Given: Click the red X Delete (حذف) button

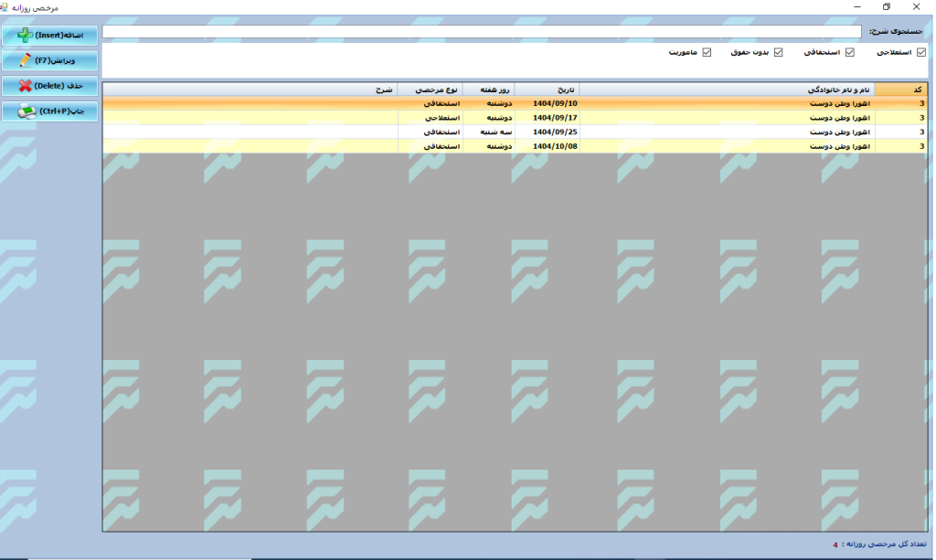Looking at the screenshot, I should [x=50, y=86].
